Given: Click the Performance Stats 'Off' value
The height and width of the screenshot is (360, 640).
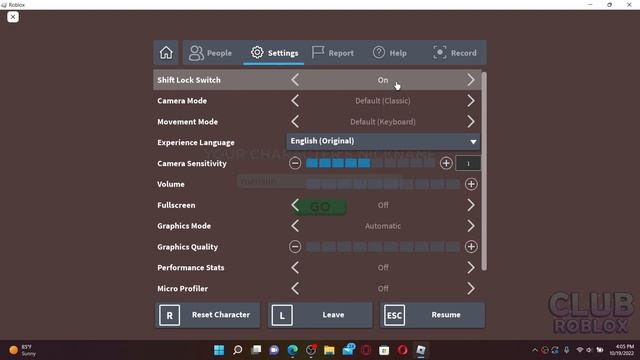Looking at the screenshot, I should (x=383, y=267).
